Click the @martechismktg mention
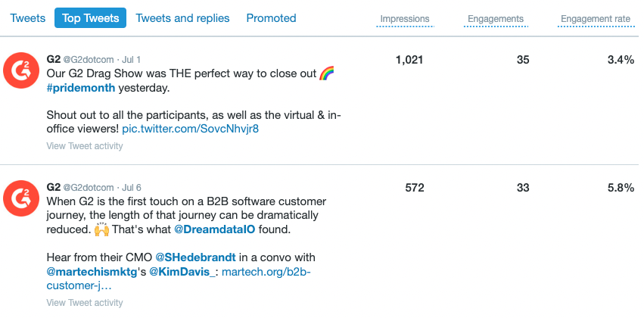 coord(92,272)
